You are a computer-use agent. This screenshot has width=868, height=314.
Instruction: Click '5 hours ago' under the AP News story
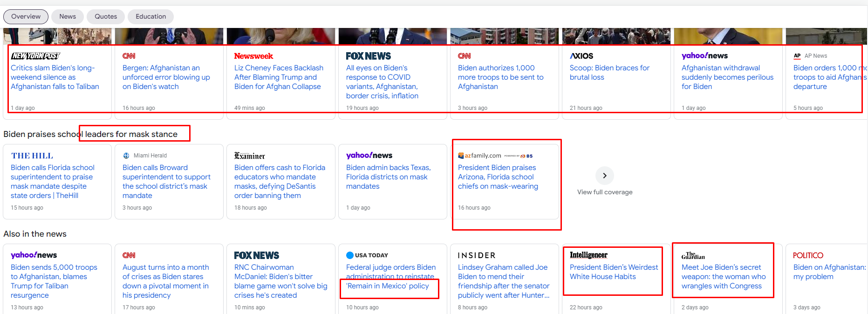(x=808, y=108)
